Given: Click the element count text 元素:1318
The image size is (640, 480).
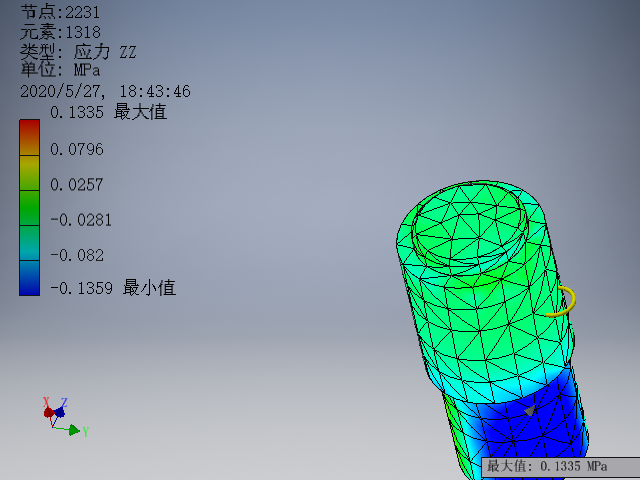Looking at the screenshot, I should click(x=60, y=32).
